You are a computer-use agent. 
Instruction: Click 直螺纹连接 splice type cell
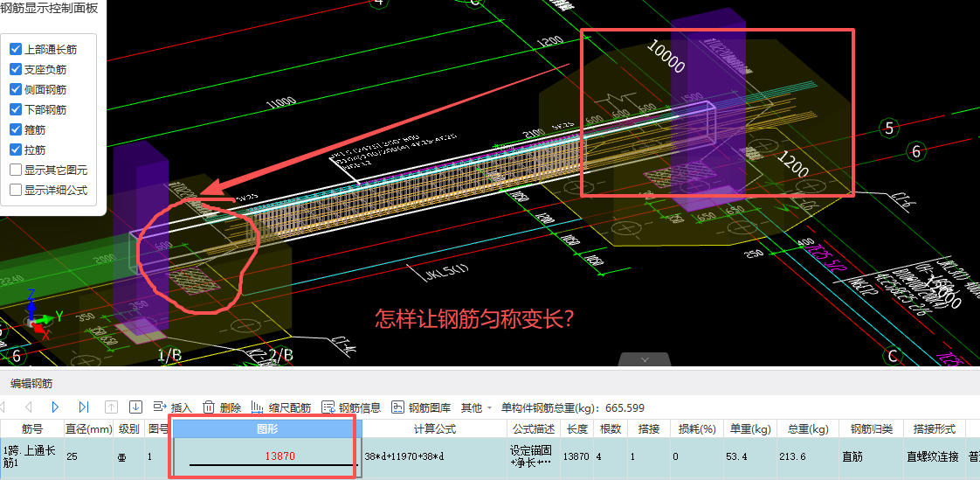934,457
